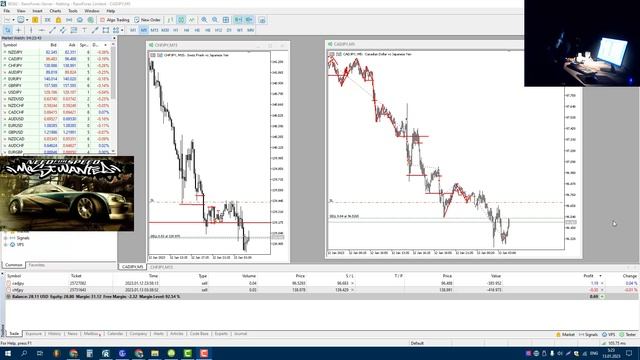Click the New Order button

[147, 20]
